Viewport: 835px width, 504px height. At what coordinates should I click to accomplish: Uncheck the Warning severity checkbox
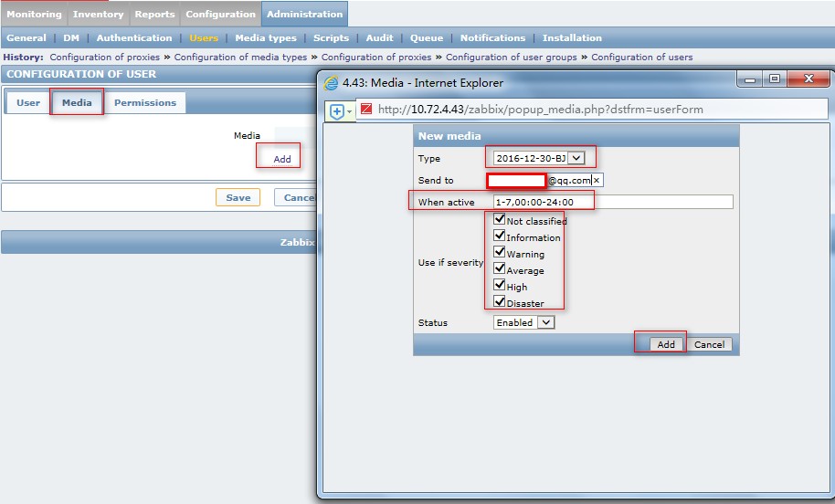pyautogui.click(x=500, y=252)
